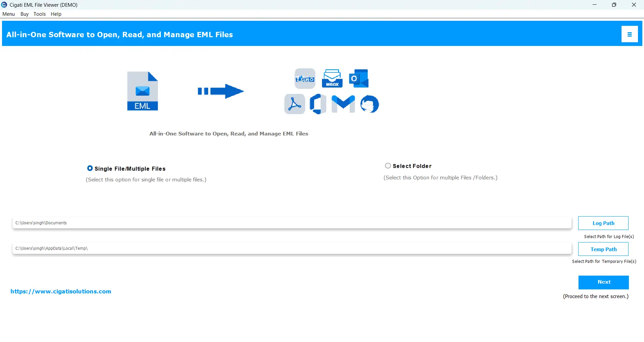
Task: Click Next to proceed
Action: [x=603, y=282]
